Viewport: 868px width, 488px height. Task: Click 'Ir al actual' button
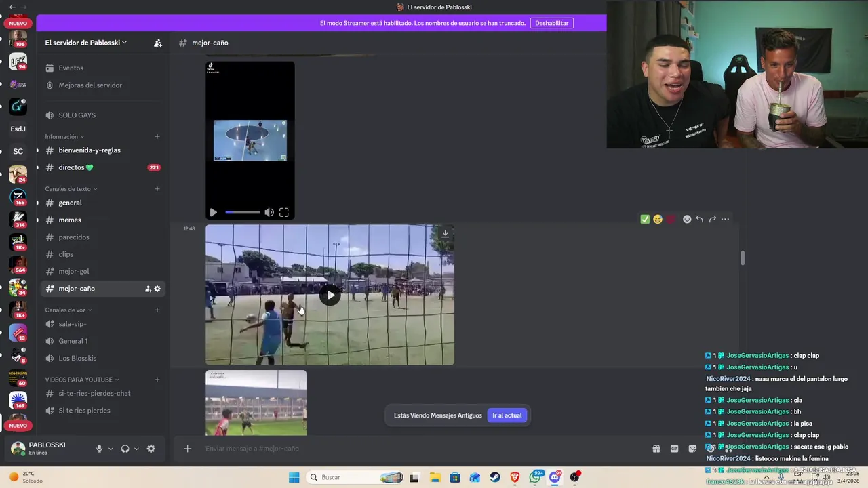point(507,415)
